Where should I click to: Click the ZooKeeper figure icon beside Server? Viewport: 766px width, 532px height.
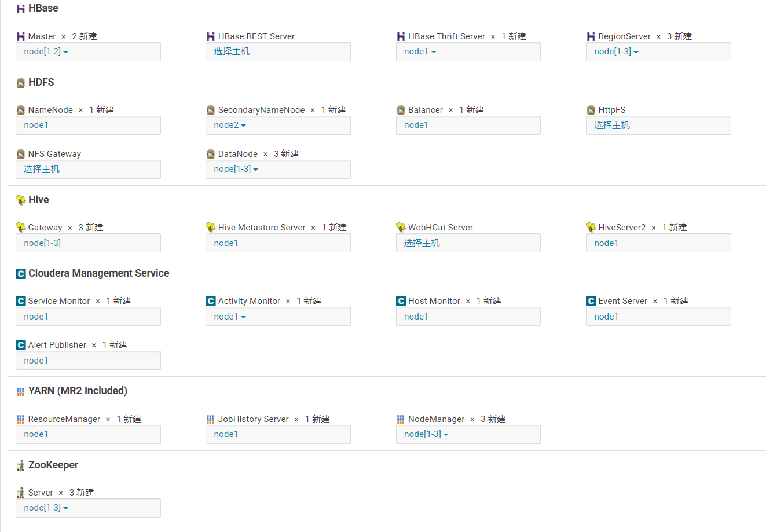click(20, 492)
